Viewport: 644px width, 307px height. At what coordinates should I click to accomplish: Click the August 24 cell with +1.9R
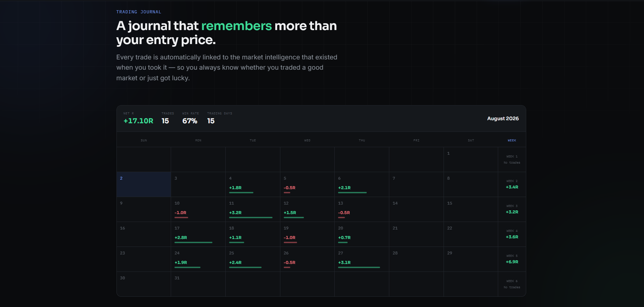click(198, 259)
